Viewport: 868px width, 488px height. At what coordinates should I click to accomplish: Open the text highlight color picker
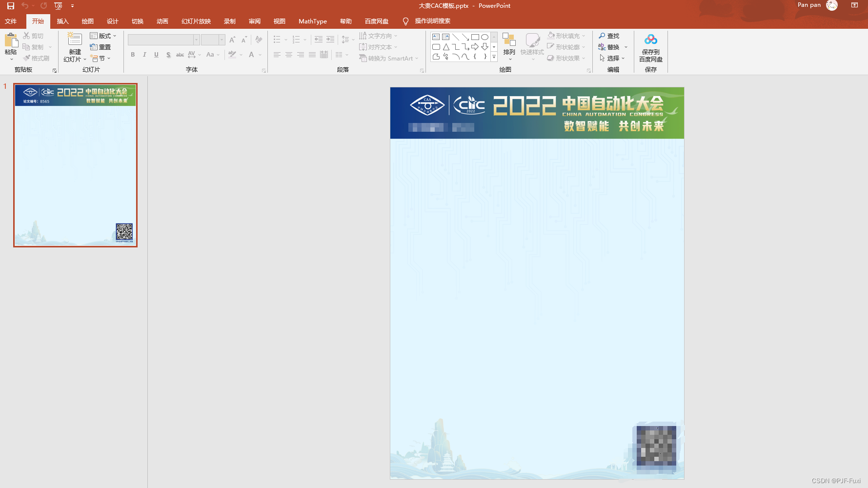coord(232,55)
